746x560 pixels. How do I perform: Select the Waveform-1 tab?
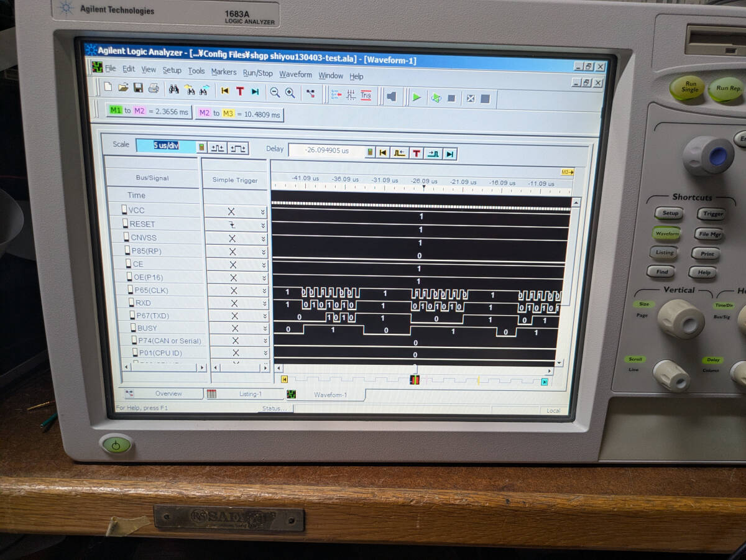tap(326, 395)
